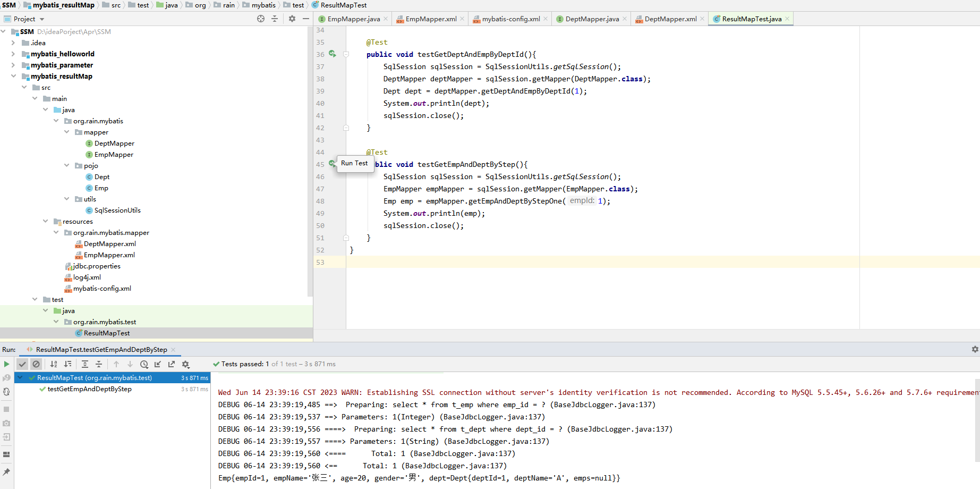The height and width of the screenshot is (489, 980).
Task: Import test results icon
Action: pos(158,364)
